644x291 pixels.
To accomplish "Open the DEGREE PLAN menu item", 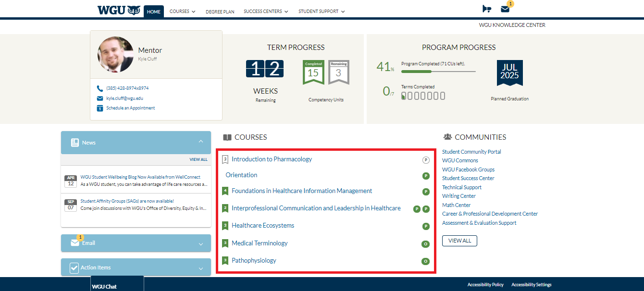I will point(220,12).
